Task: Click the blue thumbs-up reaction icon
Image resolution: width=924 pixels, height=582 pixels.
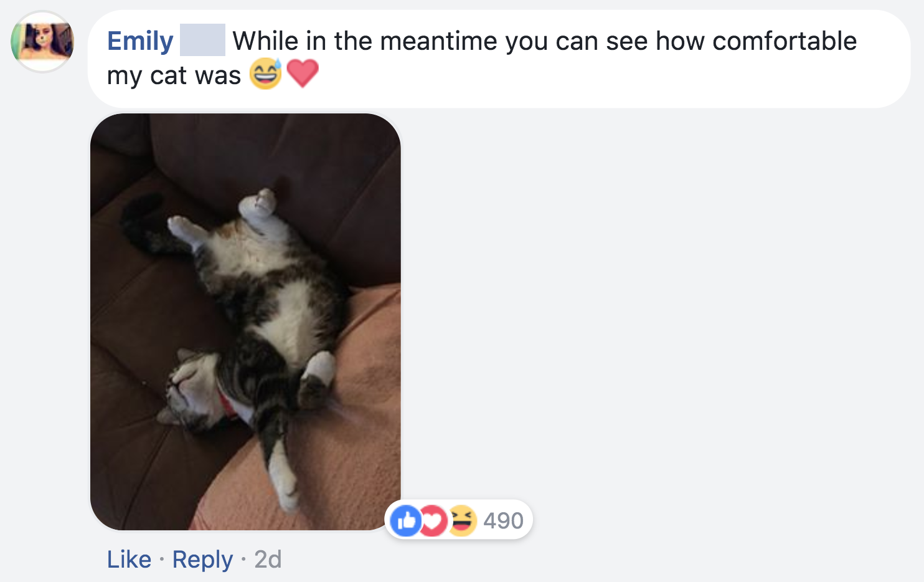Action: pos(405,520)
